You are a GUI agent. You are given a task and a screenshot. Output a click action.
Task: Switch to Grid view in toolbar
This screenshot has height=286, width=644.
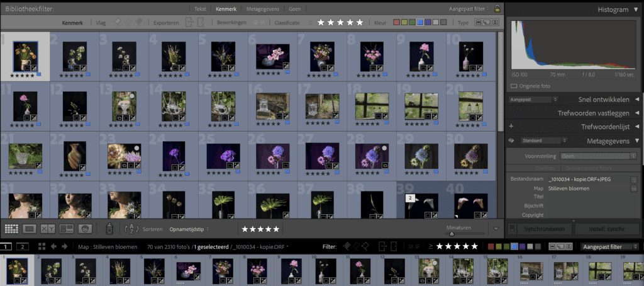pyautogui.click(x=11, y=229)
